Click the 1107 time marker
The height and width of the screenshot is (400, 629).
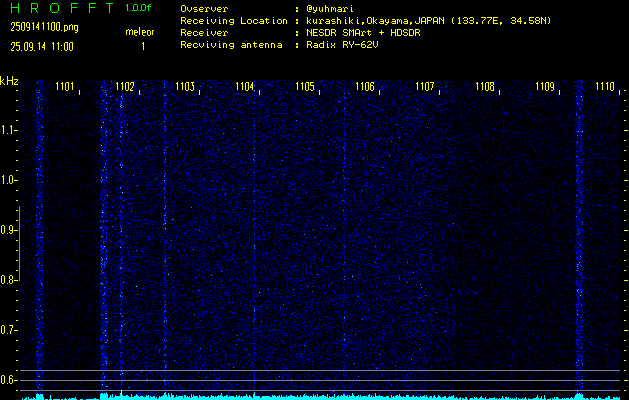[x=425, y=86]
